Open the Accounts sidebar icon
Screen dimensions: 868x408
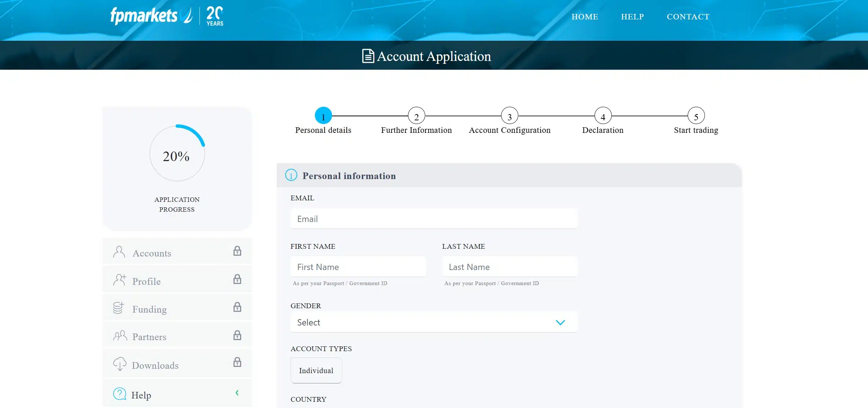119,251
